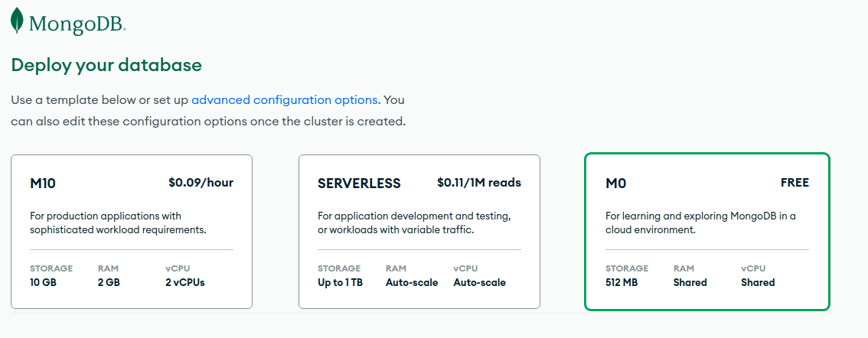Screen dimensions: 868x338
Task: Click the Deploy your database heading
Action: (x=106, y=65)
